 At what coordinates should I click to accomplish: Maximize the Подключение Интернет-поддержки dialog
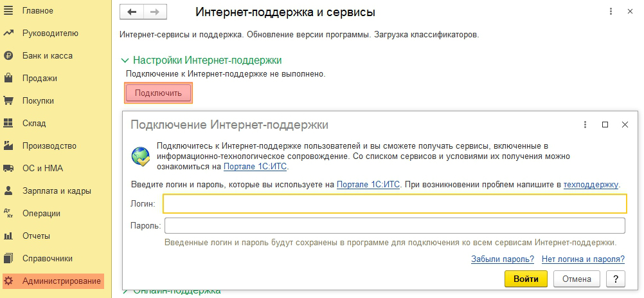605,125
